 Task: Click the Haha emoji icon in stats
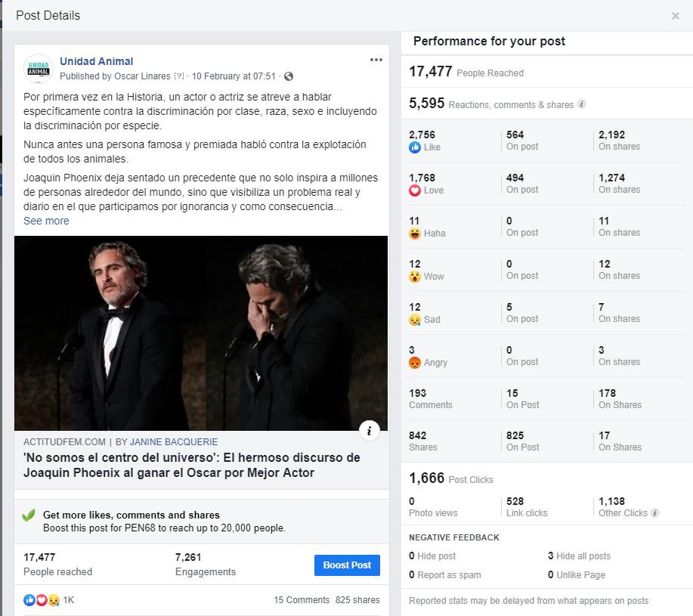tap(415, 234)
